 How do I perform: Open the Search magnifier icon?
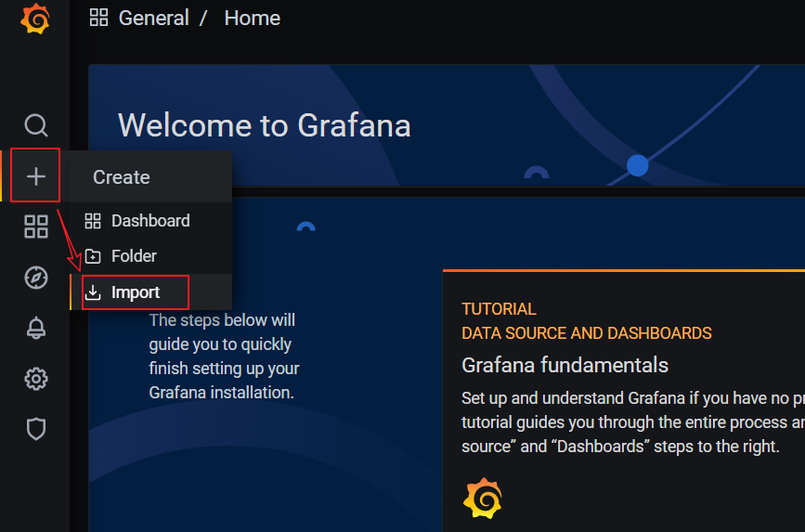point(36,125)
